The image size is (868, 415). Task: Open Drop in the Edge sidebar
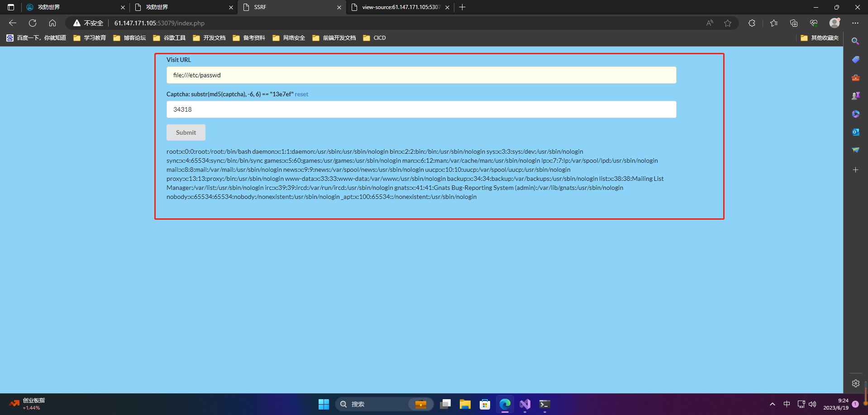[855, 150]
